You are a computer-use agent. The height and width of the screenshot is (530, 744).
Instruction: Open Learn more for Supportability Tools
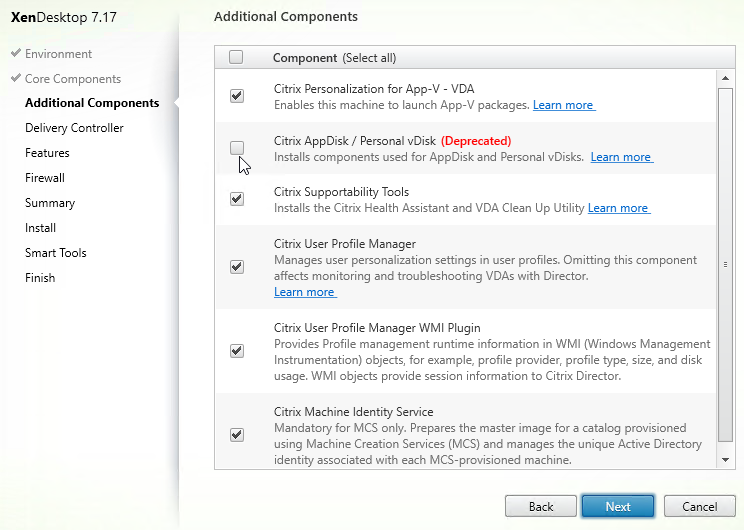coord(619,208)
